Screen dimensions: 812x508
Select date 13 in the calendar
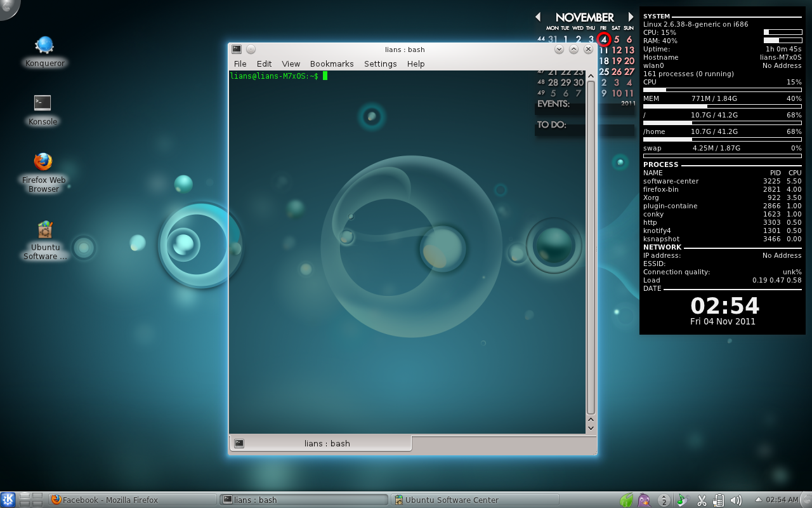tap(629, 50)
